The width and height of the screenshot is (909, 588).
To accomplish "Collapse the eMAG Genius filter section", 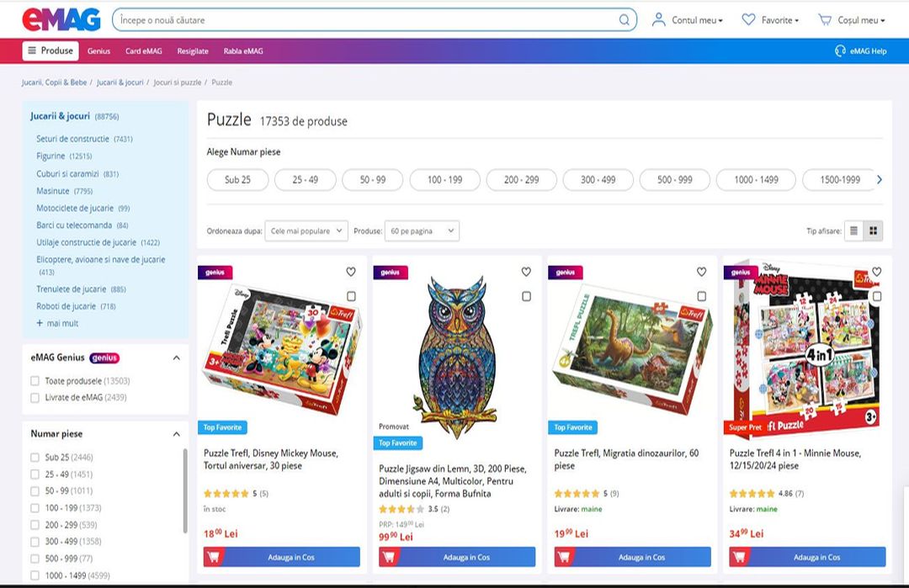I will (x=176, y=358).
